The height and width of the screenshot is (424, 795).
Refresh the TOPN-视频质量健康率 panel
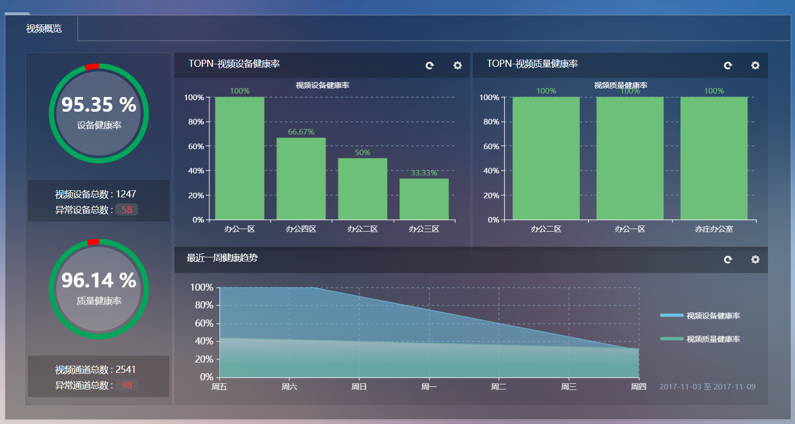(x=728, y=66)
